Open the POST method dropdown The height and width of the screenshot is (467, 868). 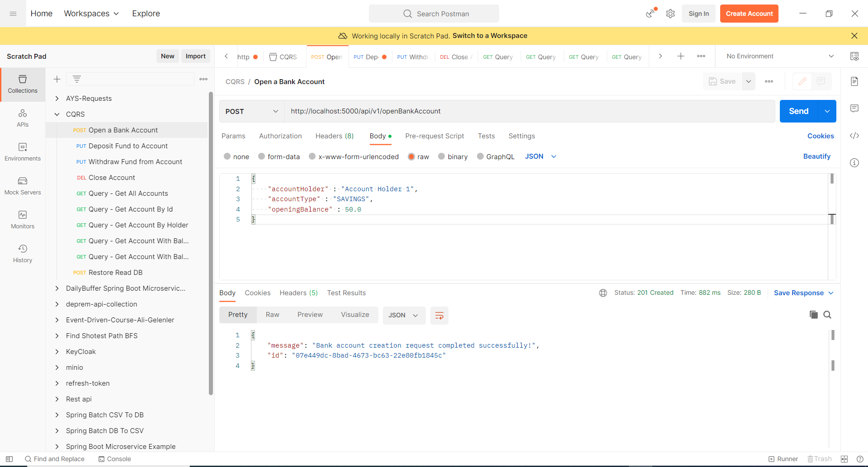[251, 111]
